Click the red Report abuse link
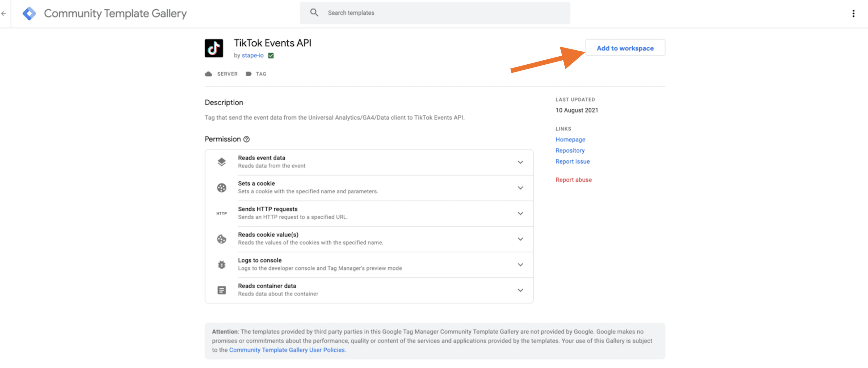The height and width of the screenshot is (368, 868). coord(573,180)
